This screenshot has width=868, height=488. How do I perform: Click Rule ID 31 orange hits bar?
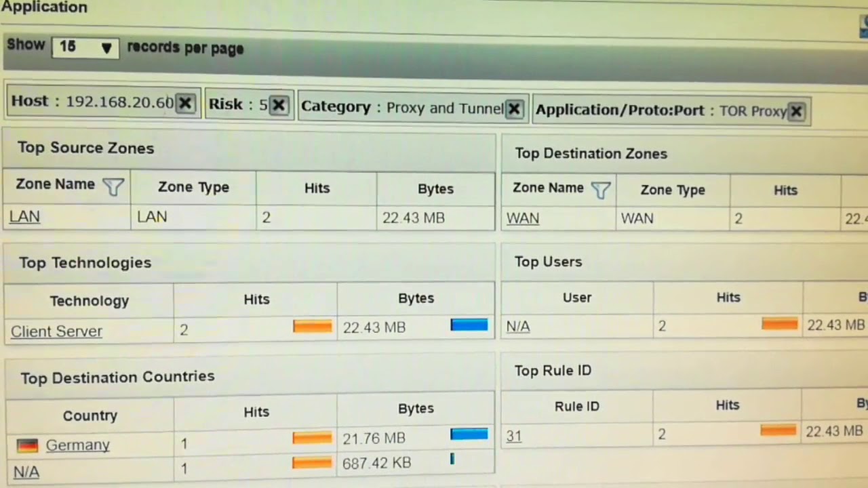pyautogui.click(x=778, y=430)
